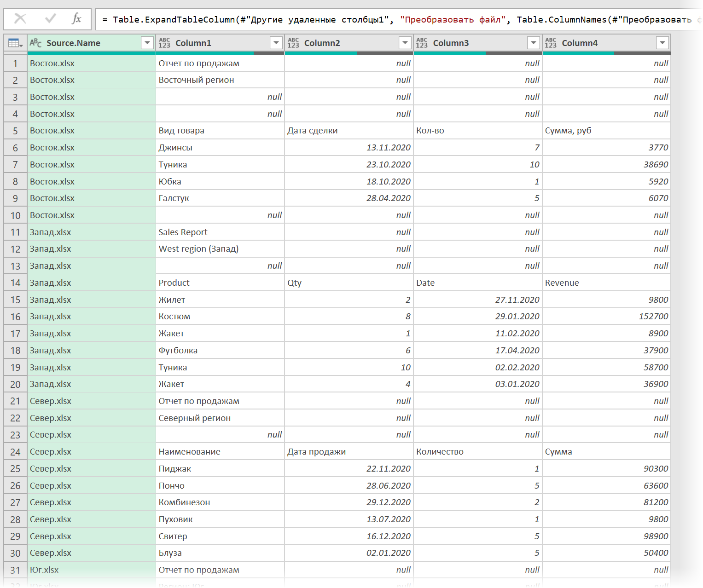Select the Column2 column header
703x588 pixels.
click(349, 43)
